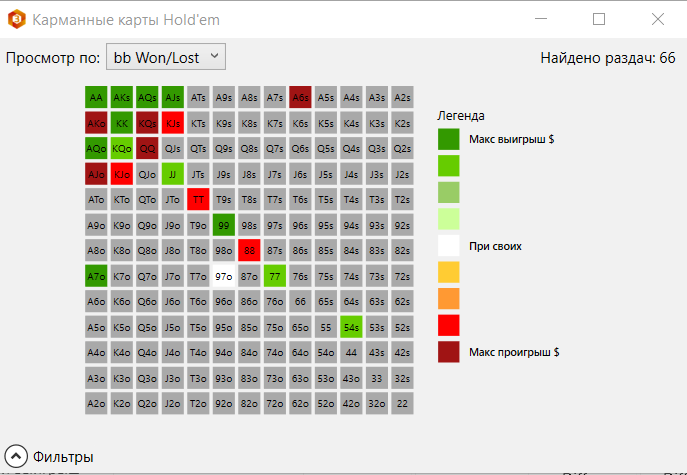Click the Легенда heading
Screen dimensions: 687x475
(x=460, y=116)
